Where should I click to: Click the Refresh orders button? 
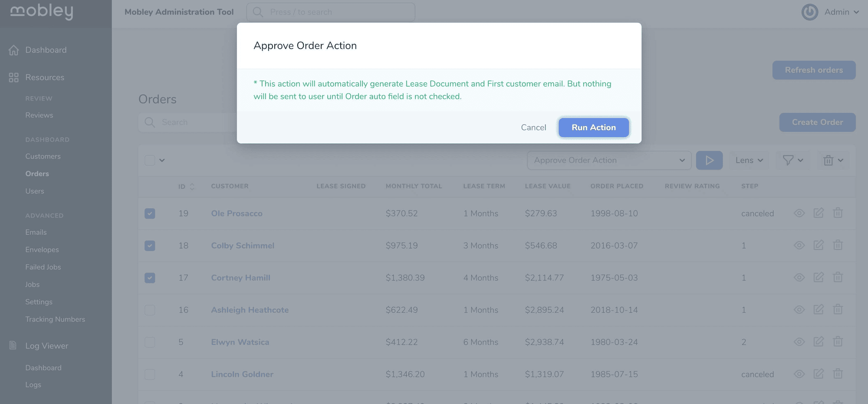point(814,70)
